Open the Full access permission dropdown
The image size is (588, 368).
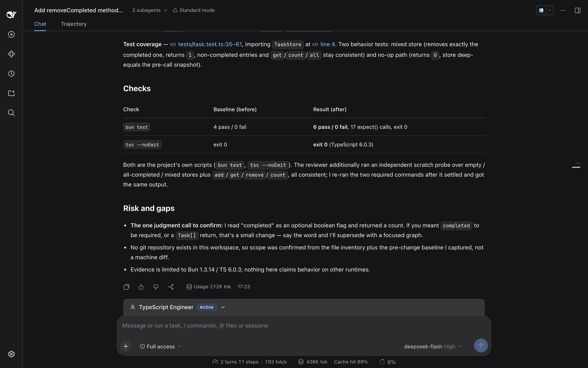point(160,347)
